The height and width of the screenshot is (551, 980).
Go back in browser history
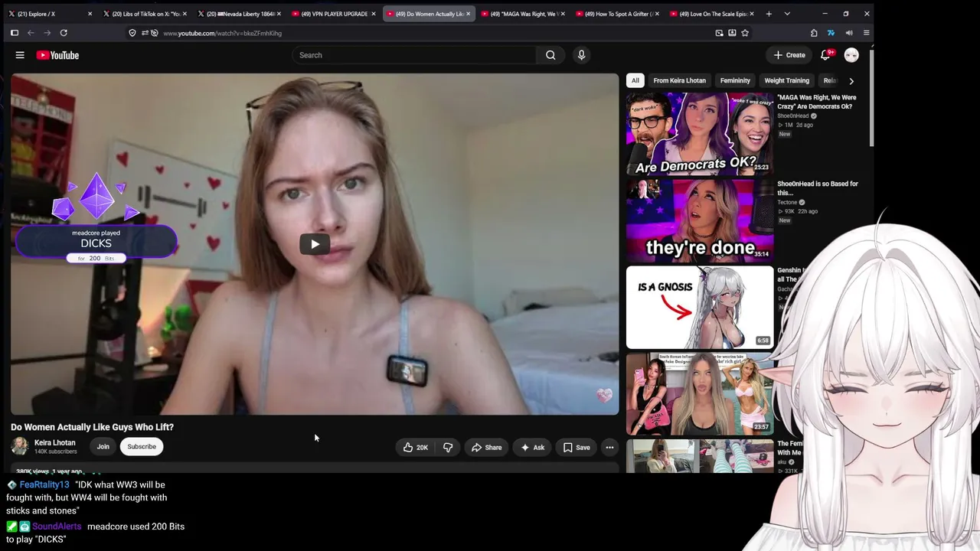(x=31, y=33)
